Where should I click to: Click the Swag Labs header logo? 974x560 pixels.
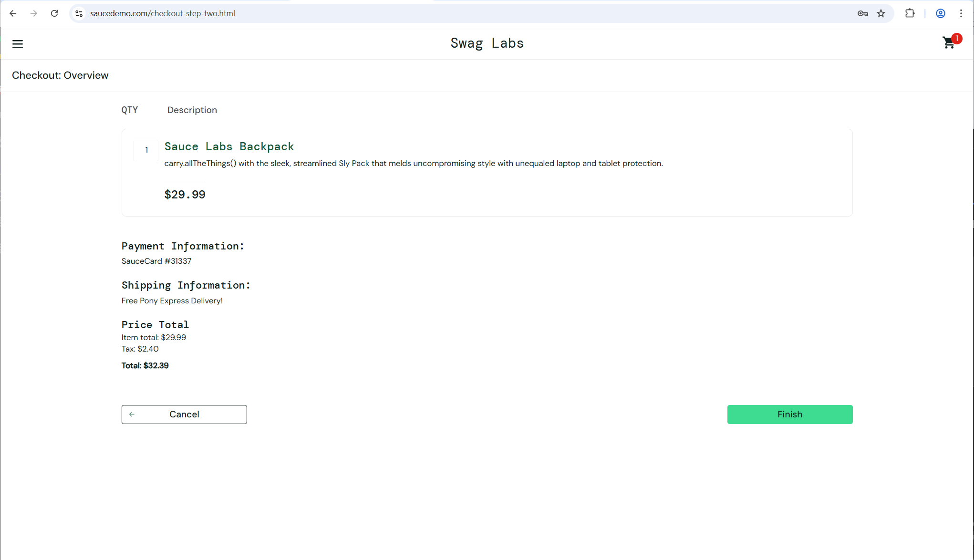487,43
